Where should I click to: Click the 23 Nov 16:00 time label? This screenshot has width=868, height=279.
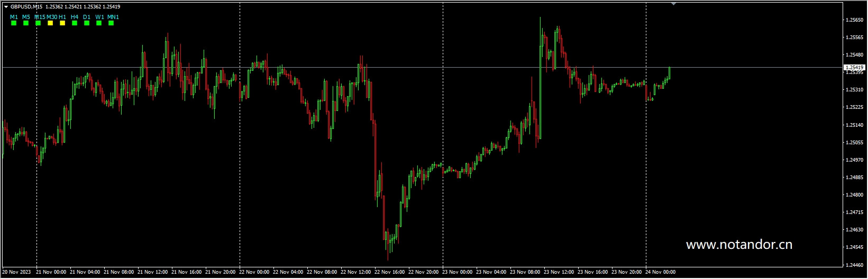pyautogui.click(x=593, y=273)
